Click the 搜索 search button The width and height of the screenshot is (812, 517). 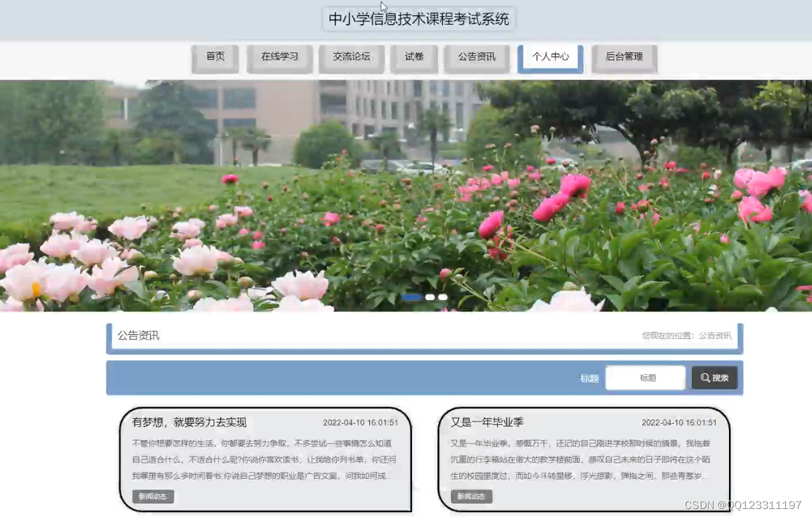pos(714,378)
